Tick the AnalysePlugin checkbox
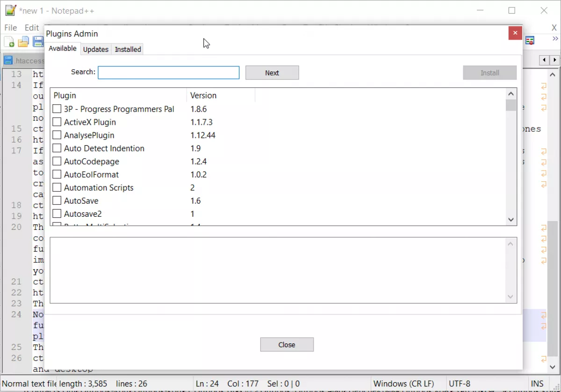The image size is (561, 392). click(57, 135)
